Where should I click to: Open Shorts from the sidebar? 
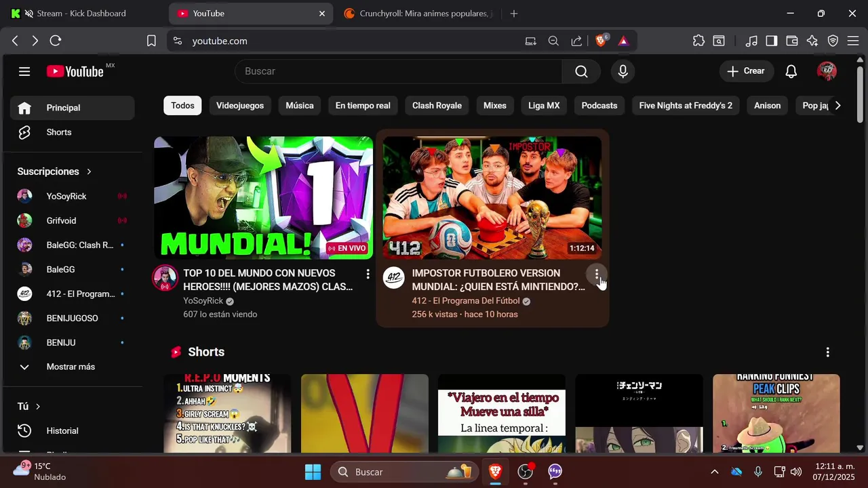point(72,132)
